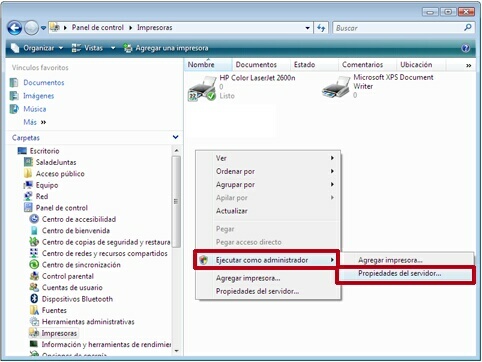Open the address bar history dropdown arrow
482x362 pixels.
[307, 28]
